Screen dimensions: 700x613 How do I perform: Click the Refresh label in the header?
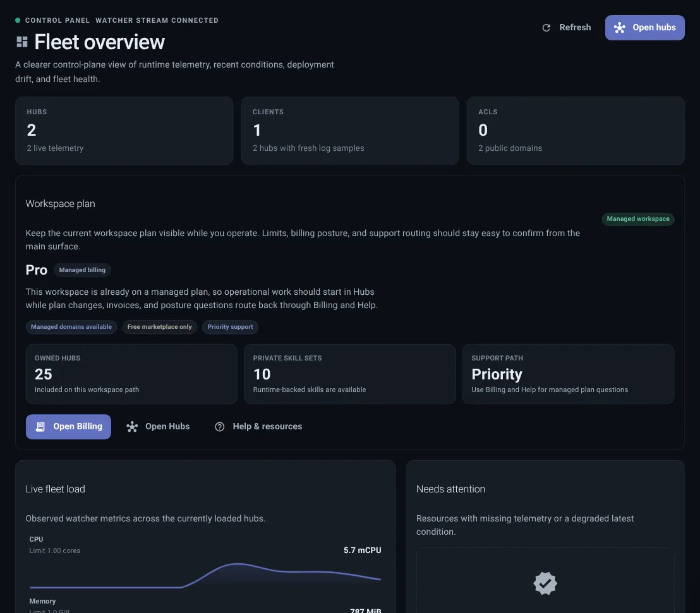coord(575,27)
